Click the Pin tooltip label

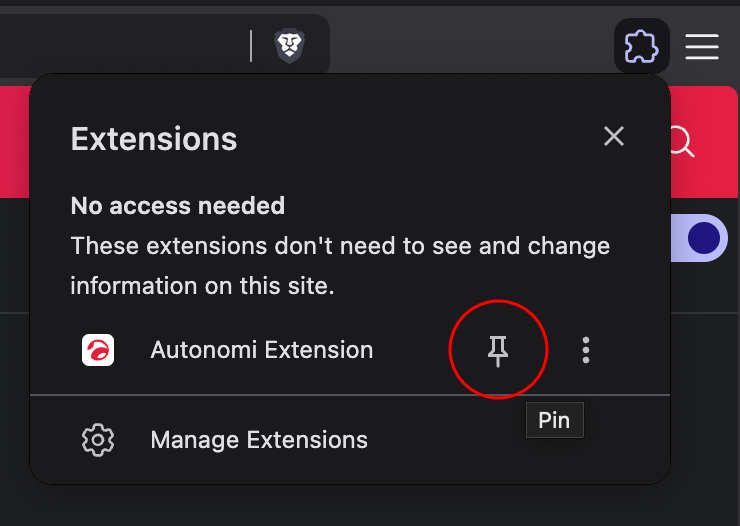point(554,420)
